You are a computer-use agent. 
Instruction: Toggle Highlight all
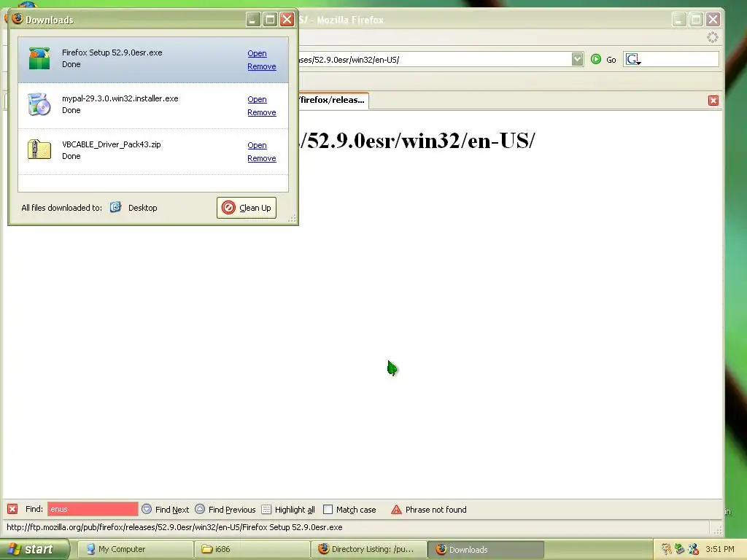click(288, 510)
